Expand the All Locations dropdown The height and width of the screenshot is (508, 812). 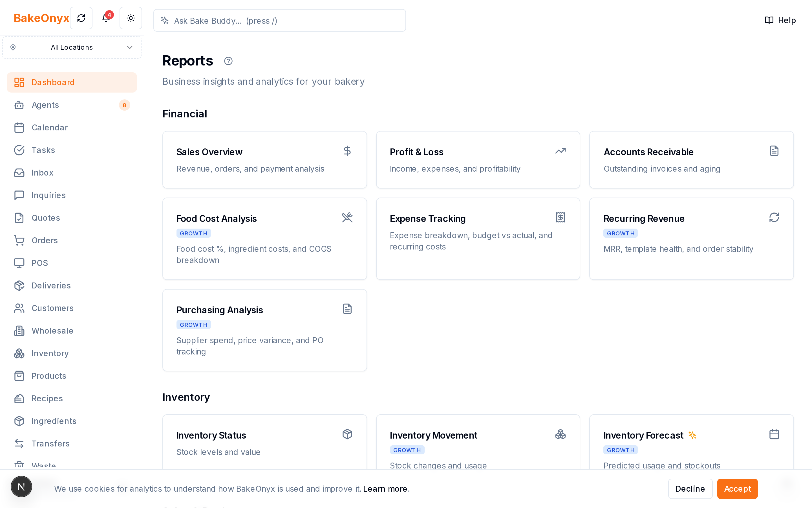pos(72,47)
